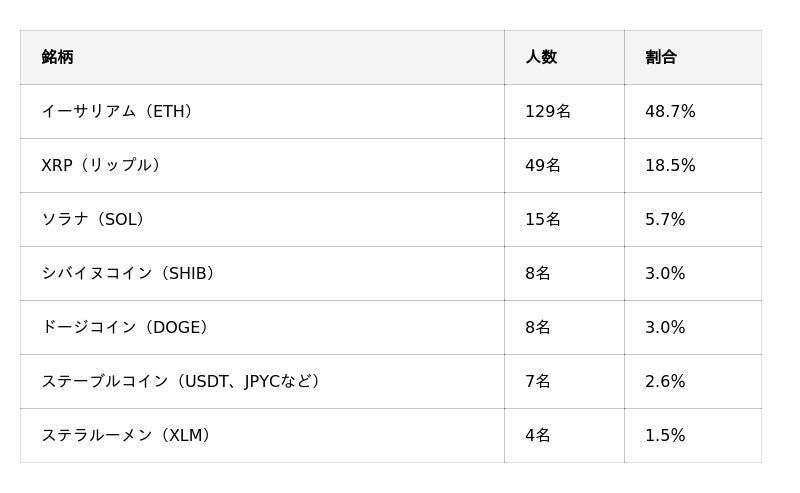Image resolution: width=800 pixels, height=493 pixels.
Task: Click the 2.6% percentage cell
Action: click(665, 381)
